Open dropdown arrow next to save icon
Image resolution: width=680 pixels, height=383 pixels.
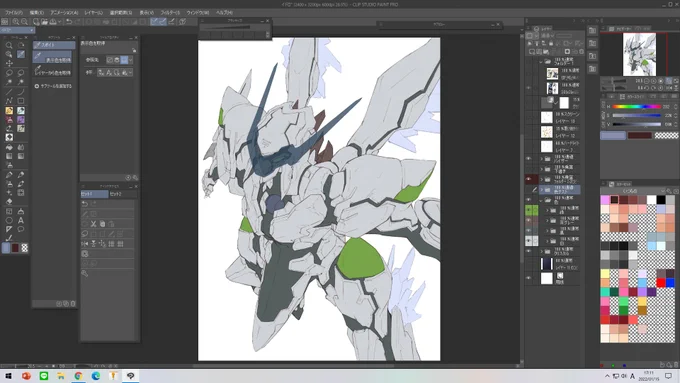(x=59, y=22)
